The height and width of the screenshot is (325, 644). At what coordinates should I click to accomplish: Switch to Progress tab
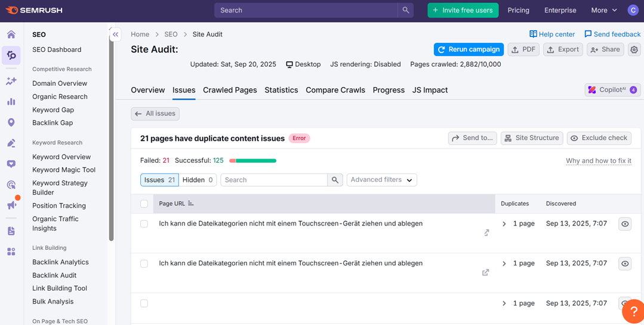click(x=389, y=90)
